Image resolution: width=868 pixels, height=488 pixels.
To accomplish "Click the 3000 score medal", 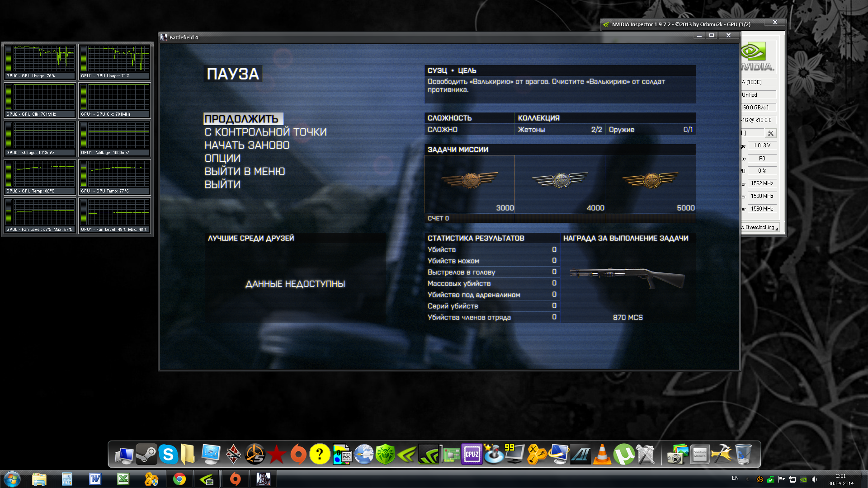I will 469,184.
